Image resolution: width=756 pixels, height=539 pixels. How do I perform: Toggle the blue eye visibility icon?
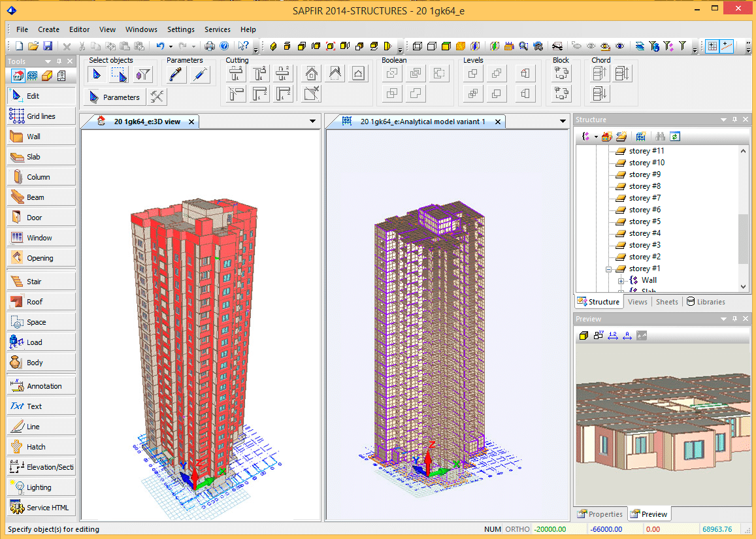(x=619, y=46)
